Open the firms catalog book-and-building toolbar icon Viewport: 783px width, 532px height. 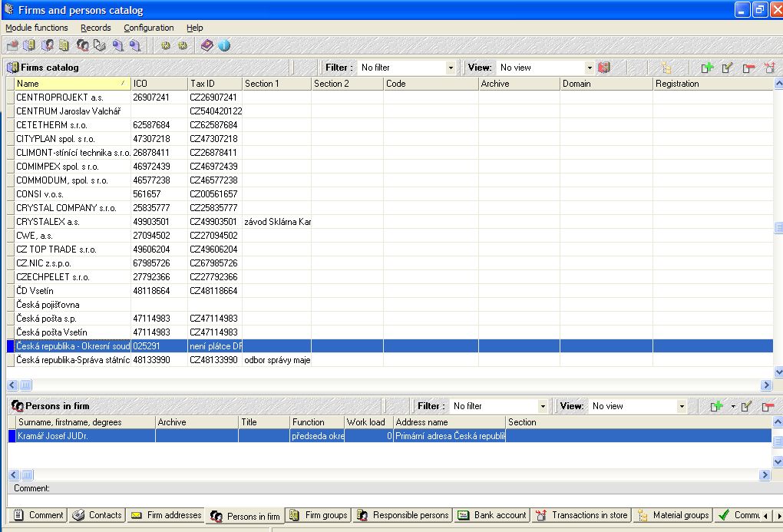(x=29, y=45)
